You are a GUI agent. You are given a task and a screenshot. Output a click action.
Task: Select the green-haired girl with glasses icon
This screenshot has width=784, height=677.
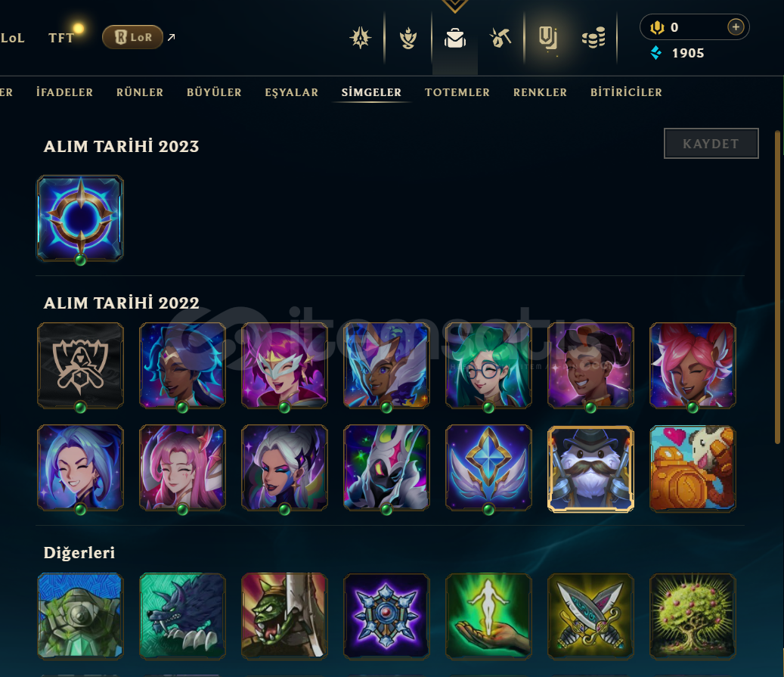click(x=488, y=366)
